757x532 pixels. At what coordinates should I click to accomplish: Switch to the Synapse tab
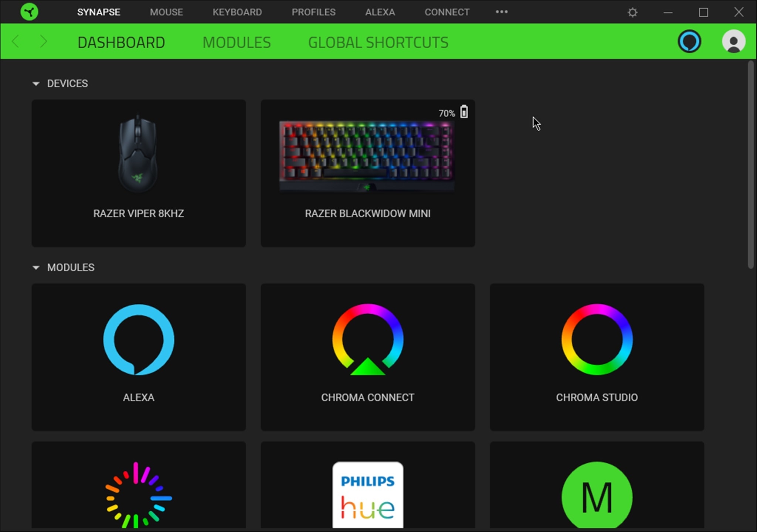[x=99, y=12]
